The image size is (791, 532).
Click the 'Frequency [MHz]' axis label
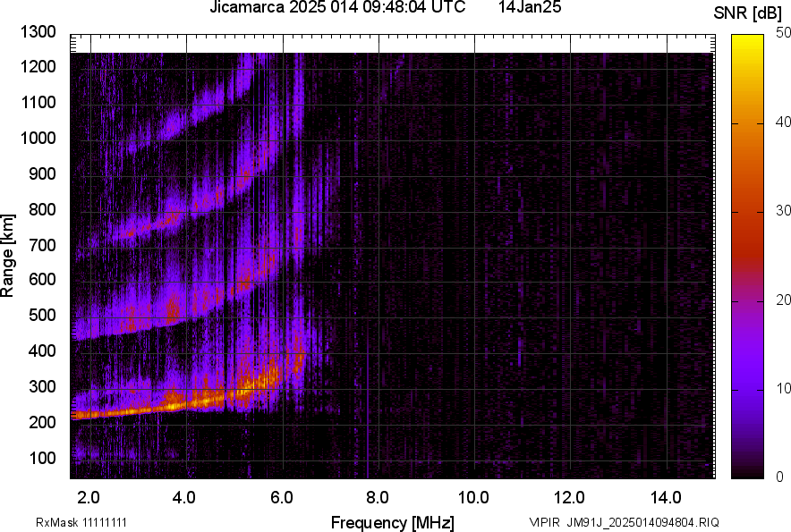coord(393,522)
